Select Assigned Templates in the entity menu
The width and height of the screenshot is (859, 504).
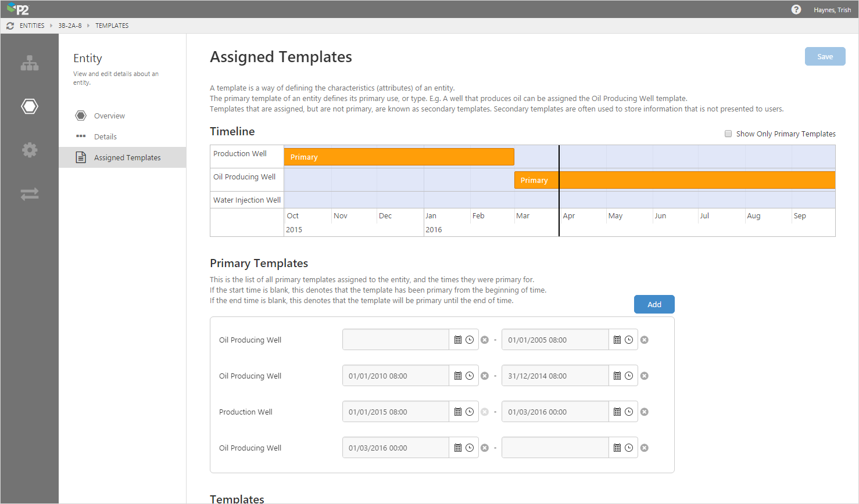coord(127,157)
